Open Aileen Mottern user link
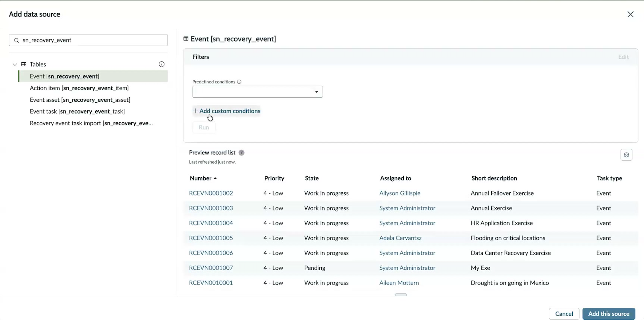This screenshot has width=644, height=320. click(x=399, y=283)
